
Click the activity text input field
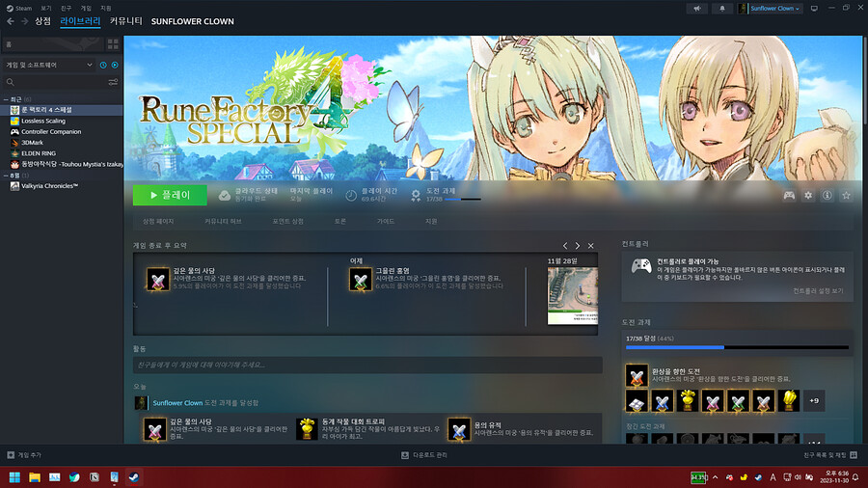[366, 366]
